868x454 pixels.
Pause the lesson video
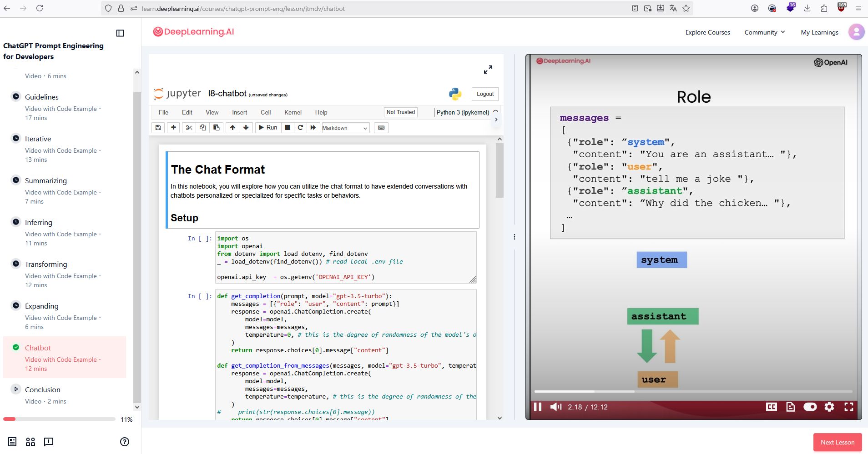538,407
